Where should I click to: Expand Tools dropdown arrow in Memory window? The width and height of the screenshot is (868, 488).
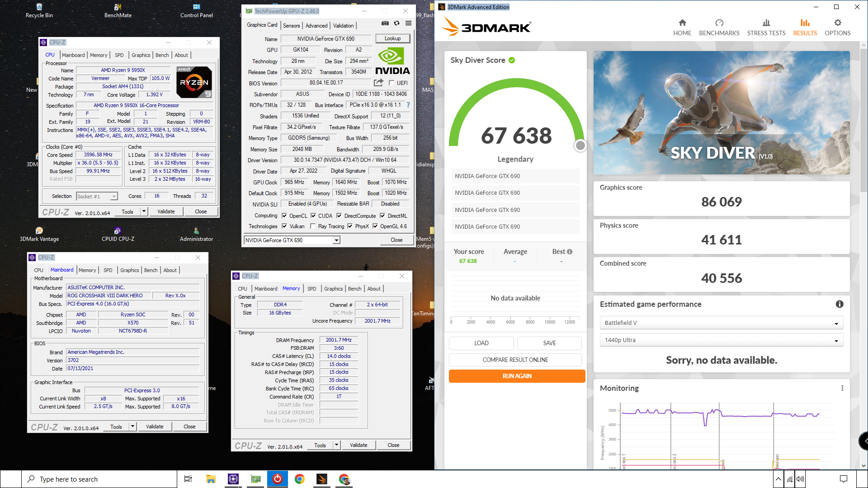coord(336,445)
